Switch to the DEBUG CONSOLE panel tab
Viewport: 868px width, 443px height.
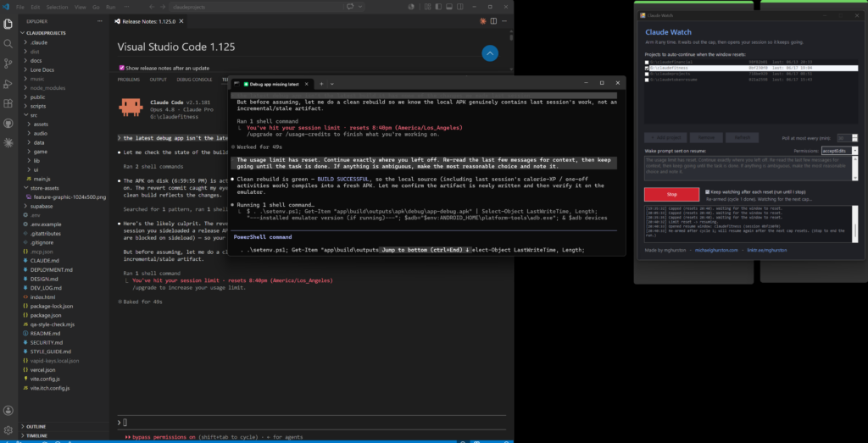pos(194,80)
